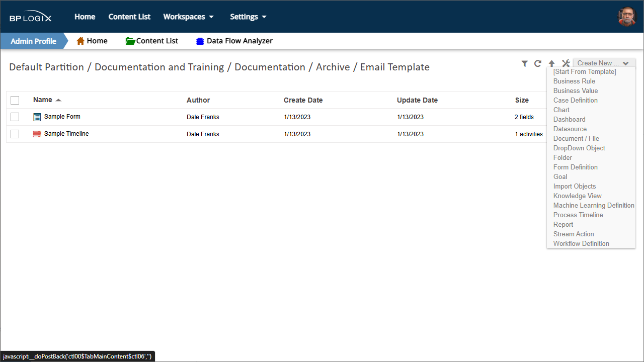Viewport: 644px width, 362px height.
Task: Toggle the select-all checkbox in header
Action: pos(15,100)
